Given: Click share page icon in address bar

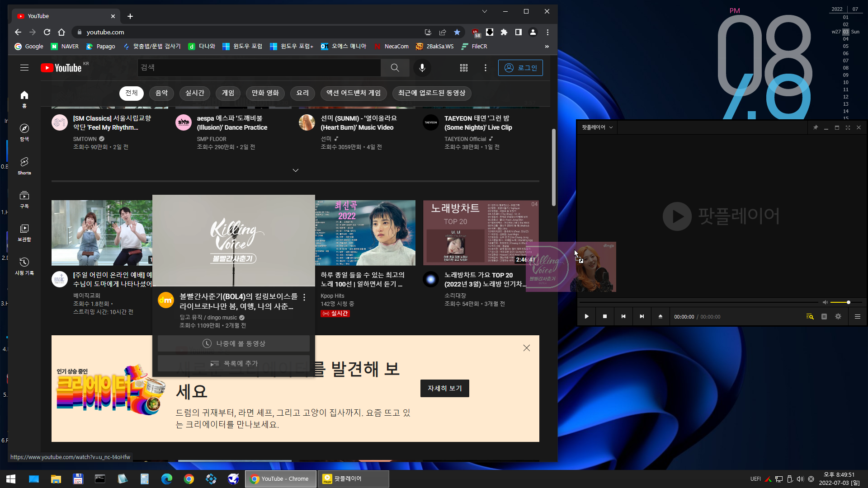Looking at the screenshot, I should pos(443,32).
